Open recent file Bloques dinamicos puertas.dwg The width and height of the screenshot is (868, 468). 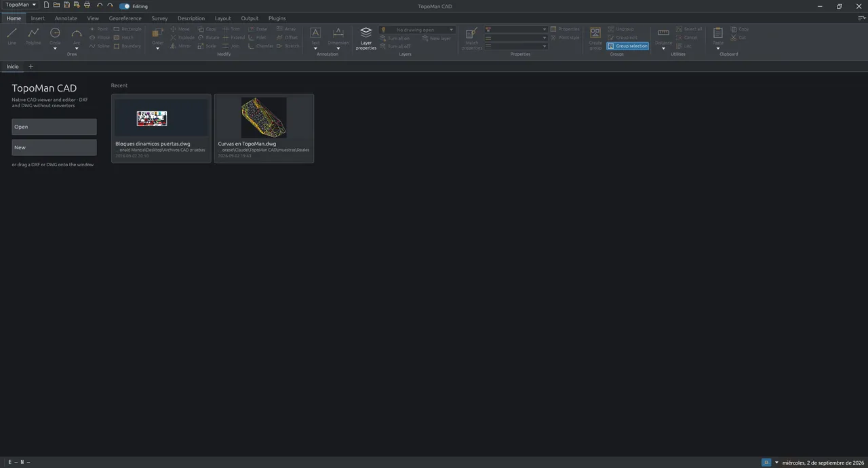click(161, 128)
